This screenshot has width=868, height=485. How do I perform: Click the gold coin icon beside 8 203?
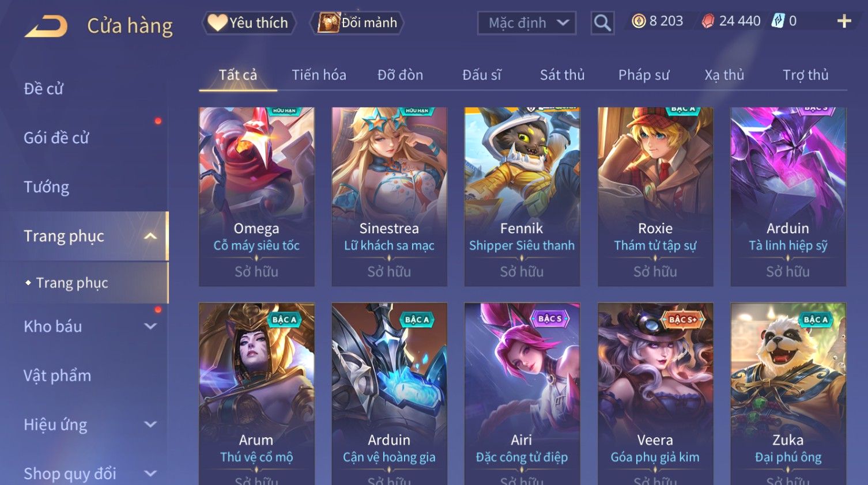coord(639,21)
